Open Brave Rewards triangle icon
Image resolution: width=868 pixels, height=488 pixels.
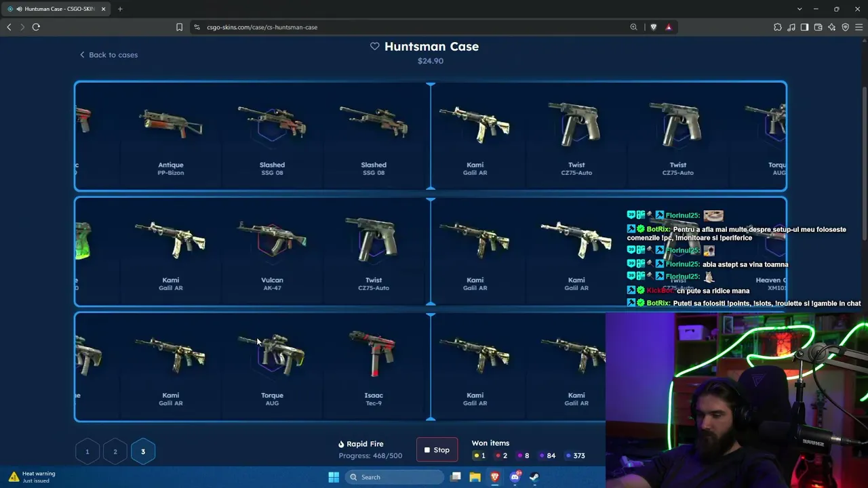coord(669,27)
